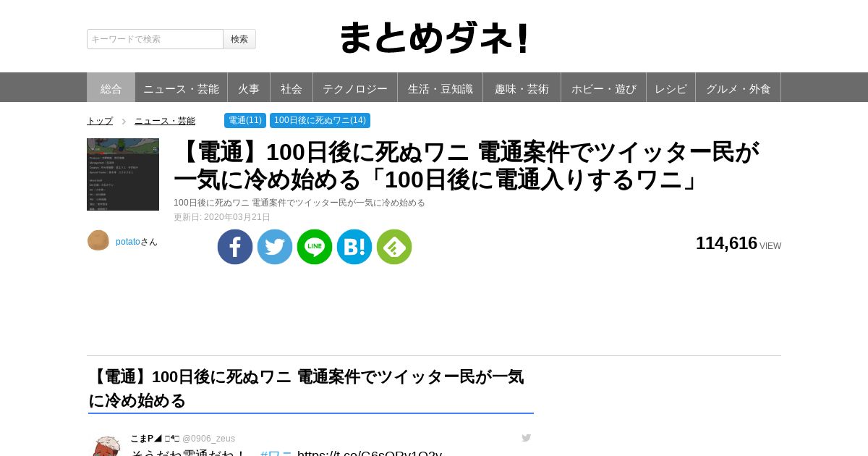Viewport: 868px width, 456px height.
Task: Click potato user avatar
Action: pyautogui.click(x=98, y=240)
